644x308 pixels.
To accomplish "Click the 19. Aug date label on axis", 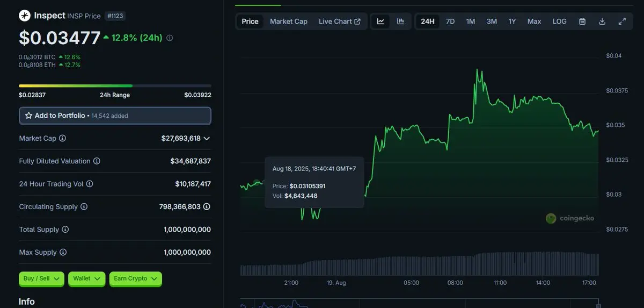I will click(336, 282).
